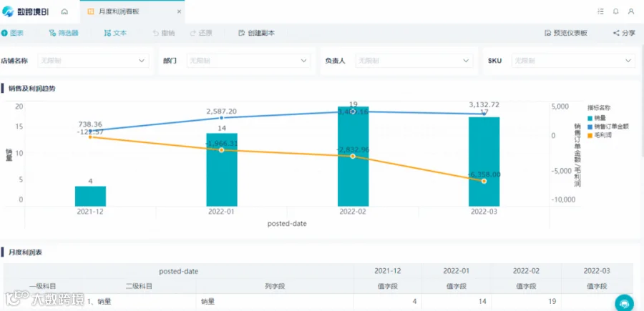Insert a 文本 text block
The image size is (644, 311).
(x=115, y=33)
